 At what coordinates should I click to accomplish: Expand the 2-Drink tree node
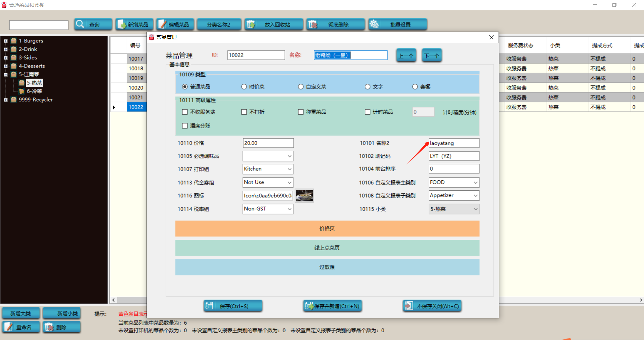[x=6, y=49]
